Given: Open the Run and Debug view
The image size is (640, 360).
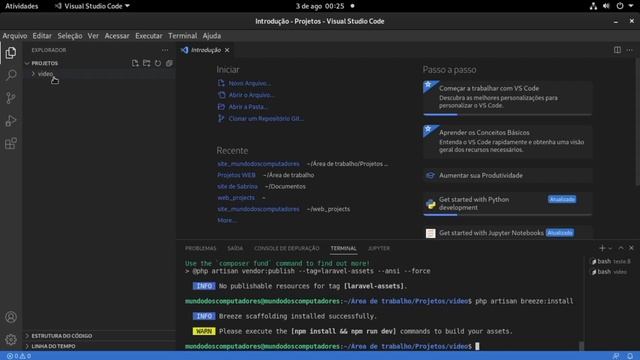Looking at the screenshot, I should click(11, 120).
